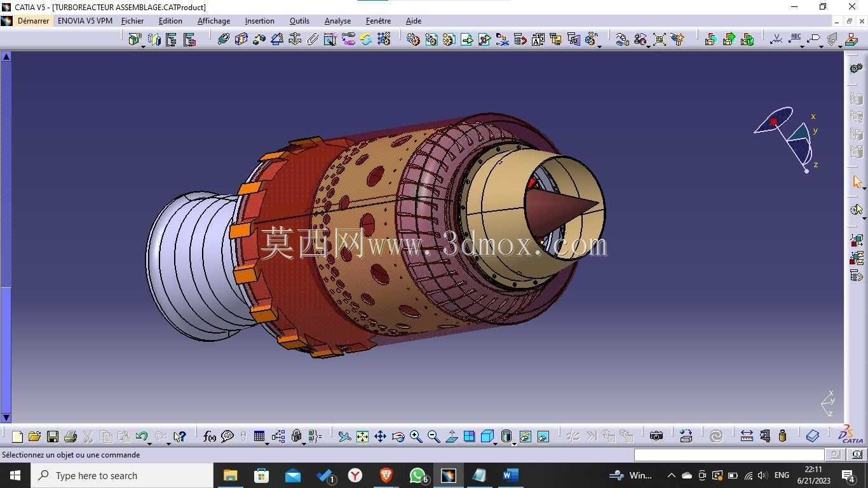Click the Fit All In icon
This screenshot has width=868, height=488.
(362, 436)
